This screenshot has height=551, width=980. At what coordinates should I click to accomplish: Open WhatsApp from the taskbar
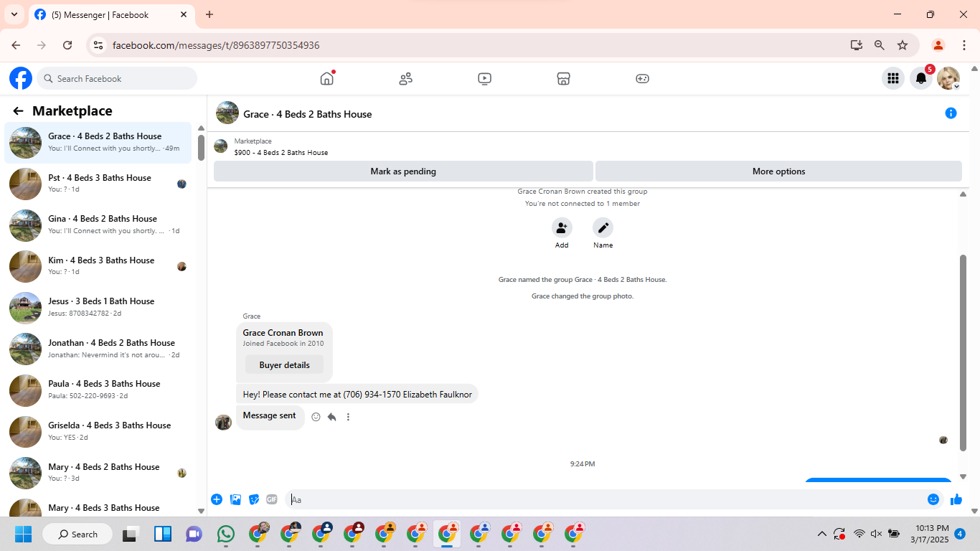tap(226, 534)
